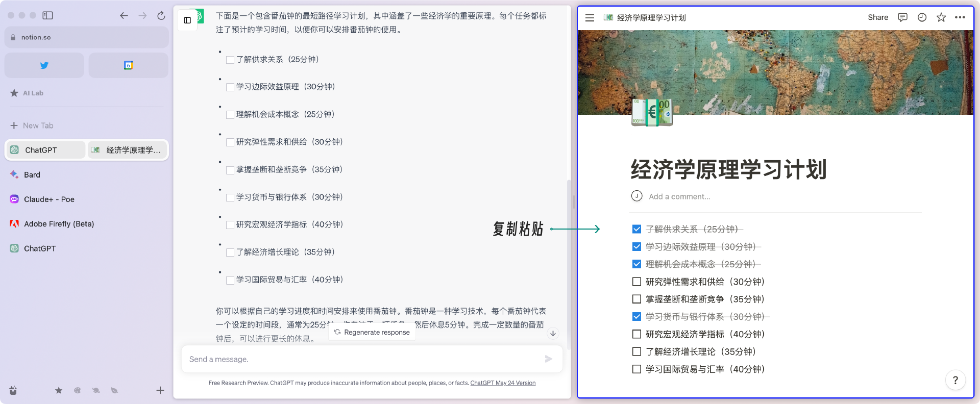The width and height of the screenshot is (980, 404).
Task: Open the bottom ChatGPT tab below Adobe Firefly
Action: pos(40,248)
